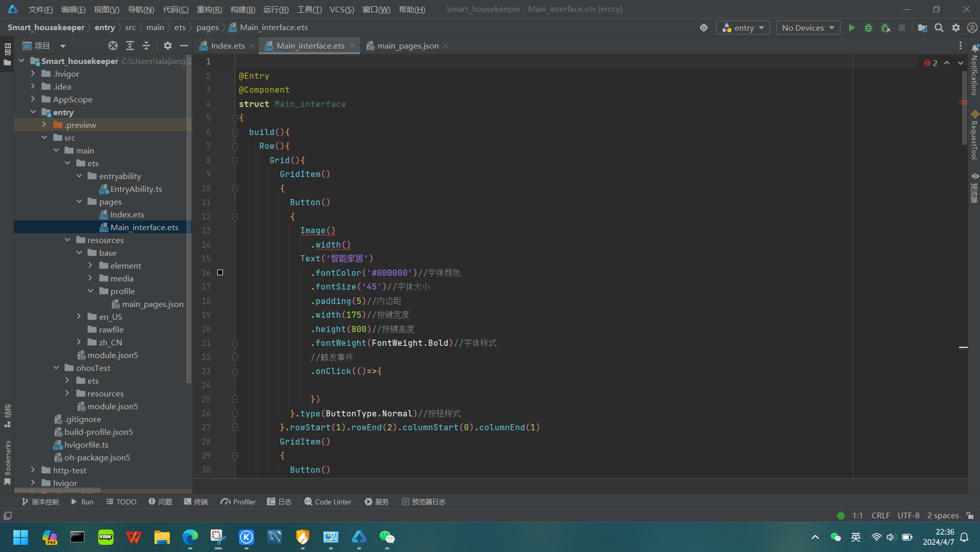Click Windows Start button
Image resolution: width=980 pixels, height=552 pixels.
tap(21, 537)
